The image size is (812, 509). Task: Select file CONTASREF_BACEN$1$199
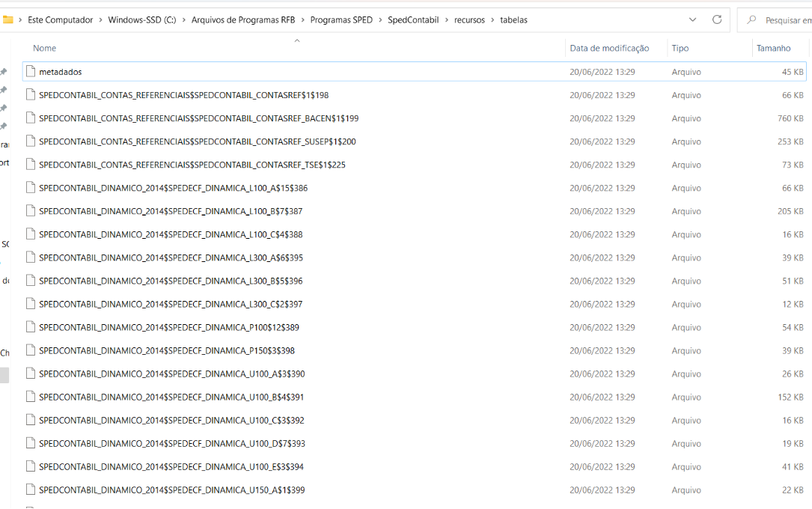pos(199,118)
